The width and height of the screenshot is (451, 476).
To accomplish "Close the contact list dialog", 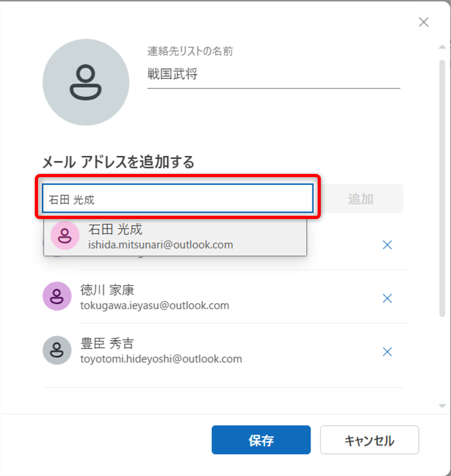I will [x=423, y=23].
